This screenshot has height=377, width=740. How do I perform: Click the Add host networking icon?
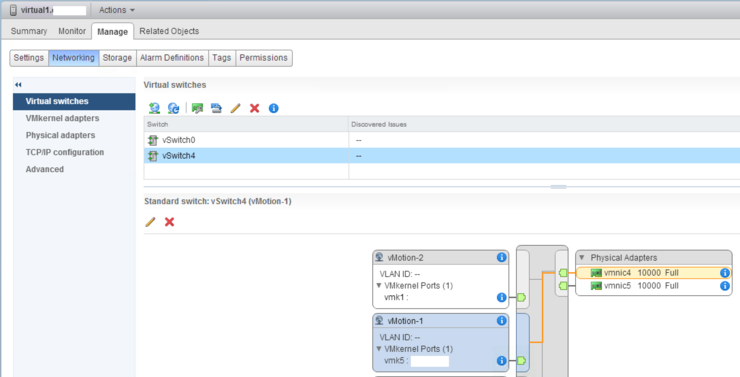coord(154,108)
